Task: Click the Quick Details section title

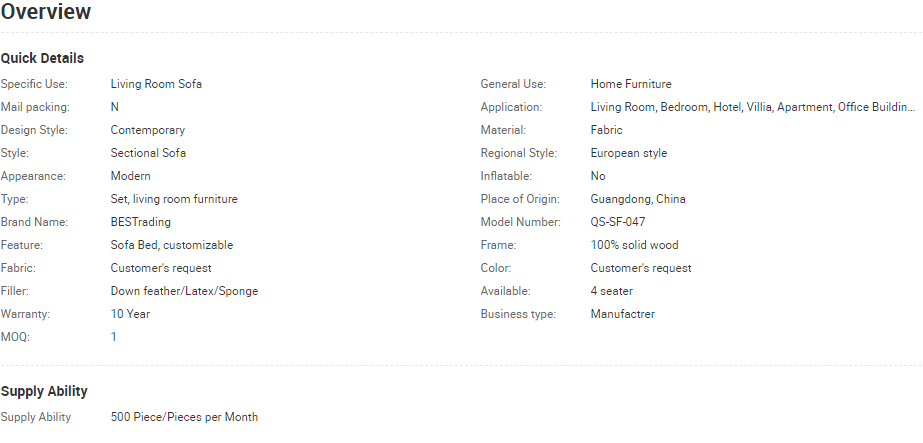Action: [42, 58]
